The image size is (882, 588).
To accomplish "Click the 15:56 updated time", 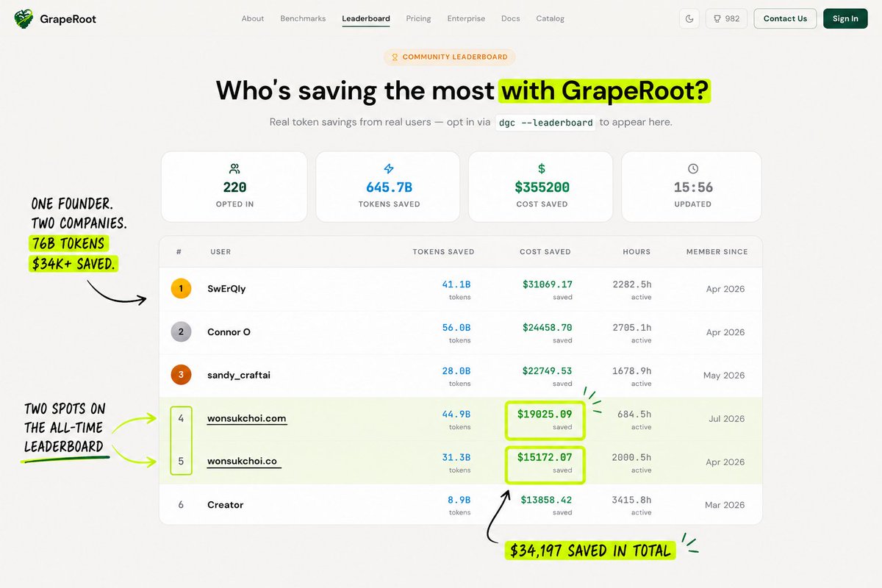I will pos(693,187).
